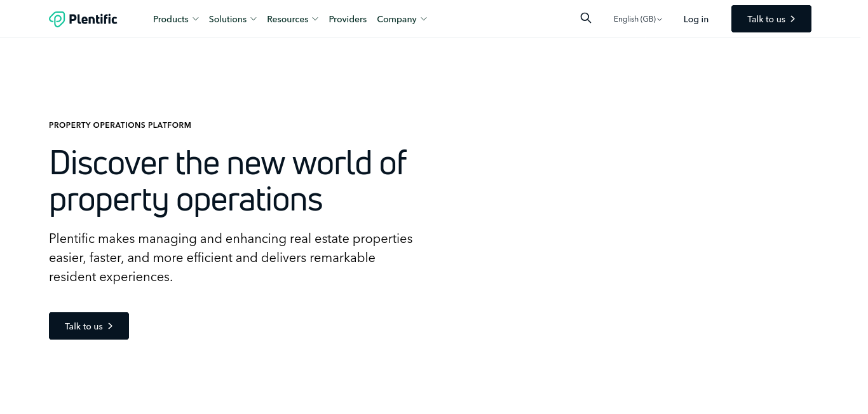The height and width of the screenshot is (414, 868).
Task: Change language from English (GB)
Action: [638, 19]
